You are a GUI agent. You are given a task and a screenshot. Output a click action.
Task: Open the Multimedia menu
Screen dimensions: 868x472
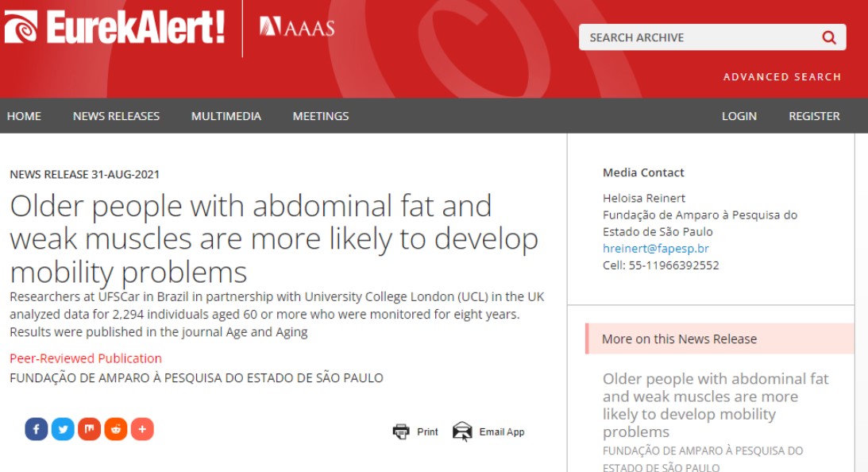[x=226, y=116]
